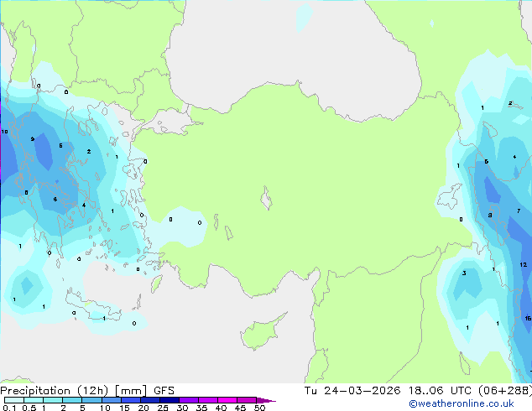Click the 30–35 mm violet legend swatch
Viewport: 532px width, 411px height.
[x=188, y=400]
